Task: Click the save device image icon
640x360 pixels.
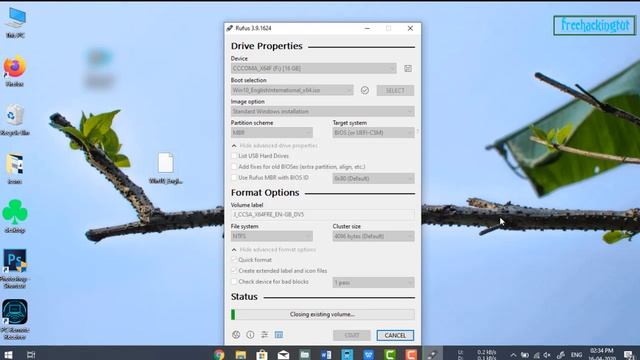Action: point(408,68)
